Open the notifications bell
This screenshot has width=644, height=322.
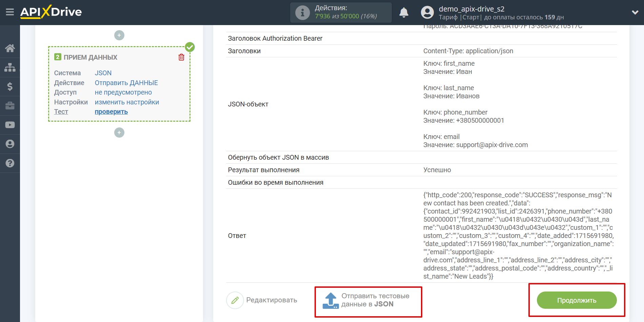(404, 13)
